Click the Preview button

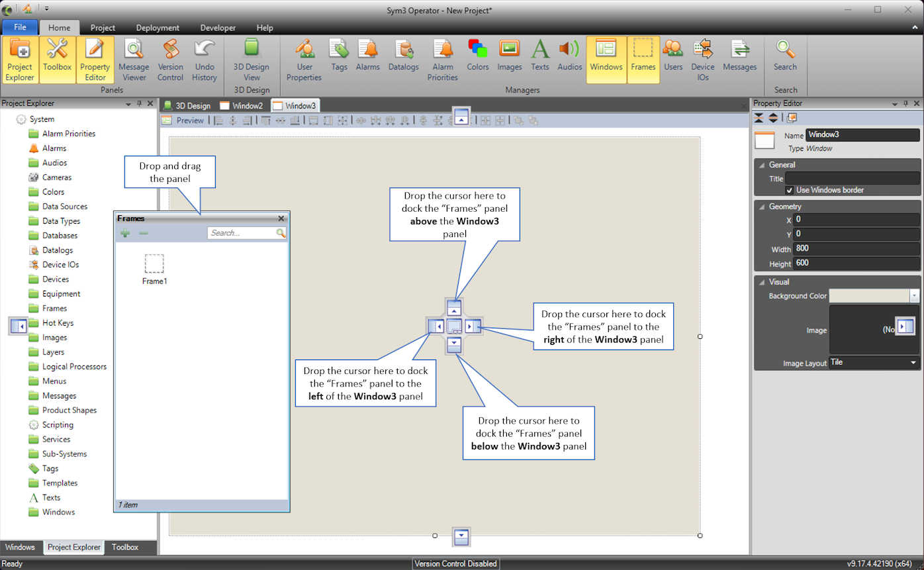(183, 120)
